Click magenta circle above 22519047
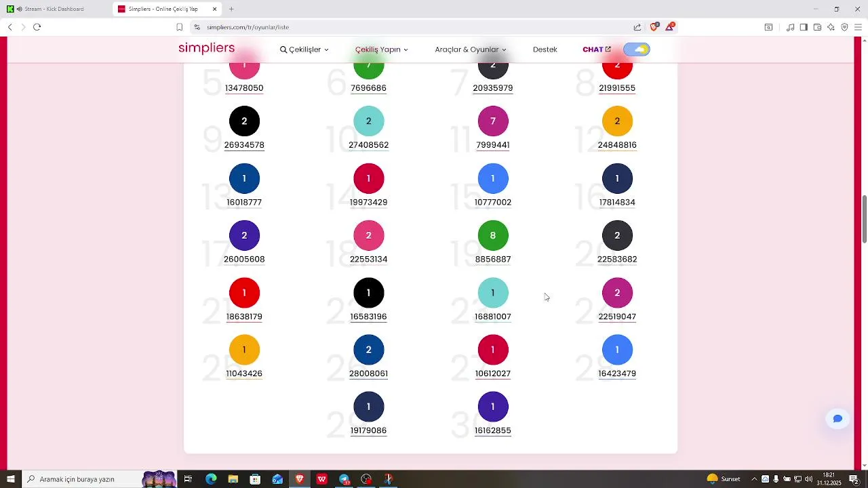This screenshot has height=488, width=868. pyautogui.click(x=617, y=293)
